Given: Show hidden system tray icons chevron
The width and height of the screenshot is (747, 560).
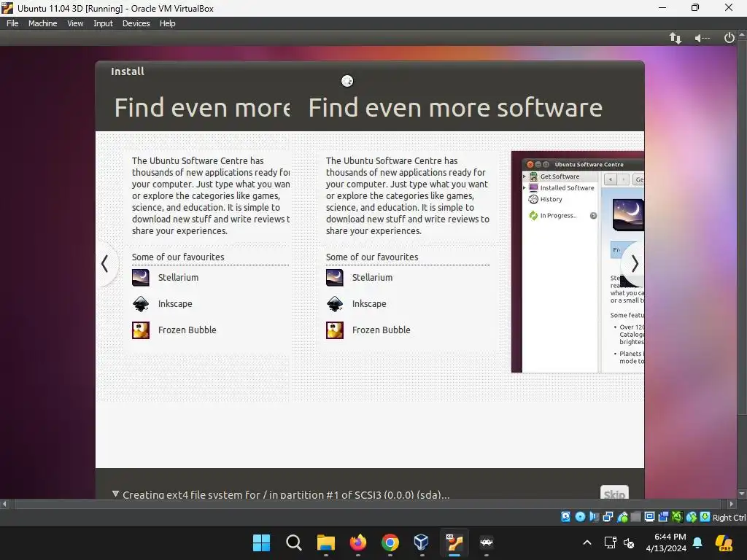Looking at the screenshot, I should pyautogui.click(x=587, y=542).
